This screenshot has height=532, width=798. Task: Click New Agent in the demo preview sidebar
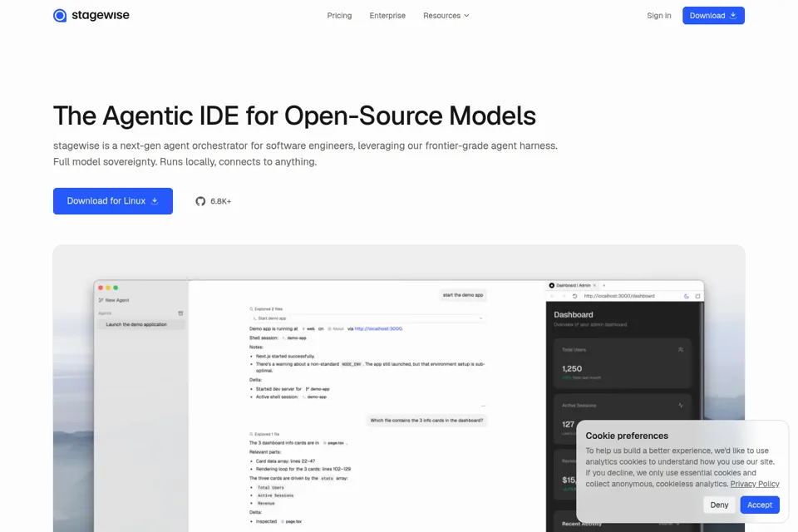pyautogui.click(x=114, y=300)
